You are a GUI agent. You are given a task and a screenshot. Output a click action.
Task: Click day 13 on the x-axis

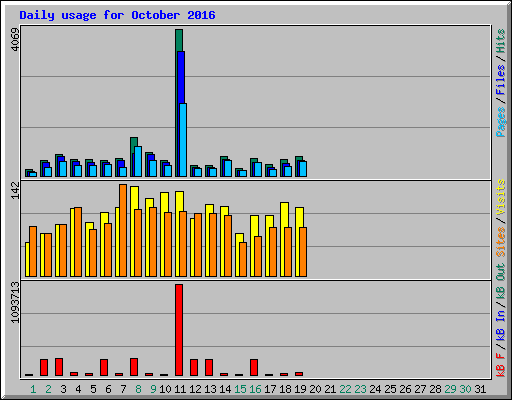point(210,389)
